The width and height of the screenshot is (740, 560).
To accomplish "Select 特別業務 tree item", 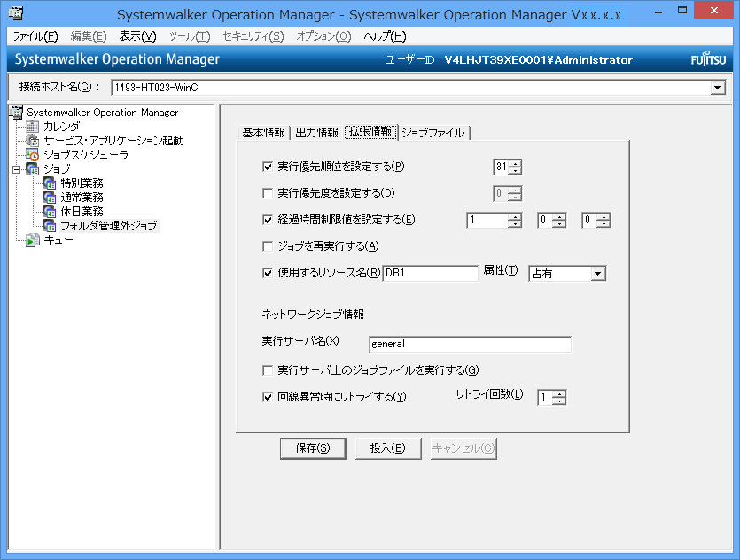I will 82,183.
